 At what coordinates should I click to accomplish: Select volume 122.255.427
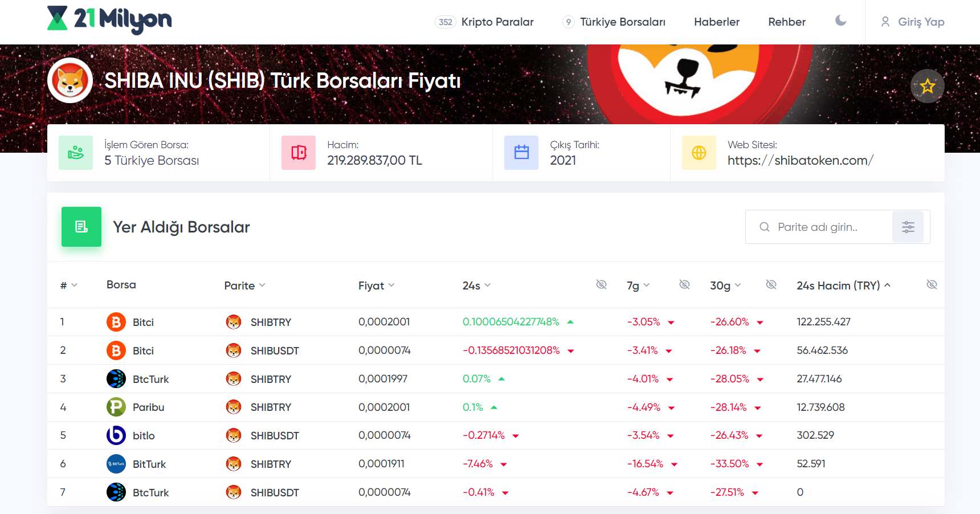point(823,322)
